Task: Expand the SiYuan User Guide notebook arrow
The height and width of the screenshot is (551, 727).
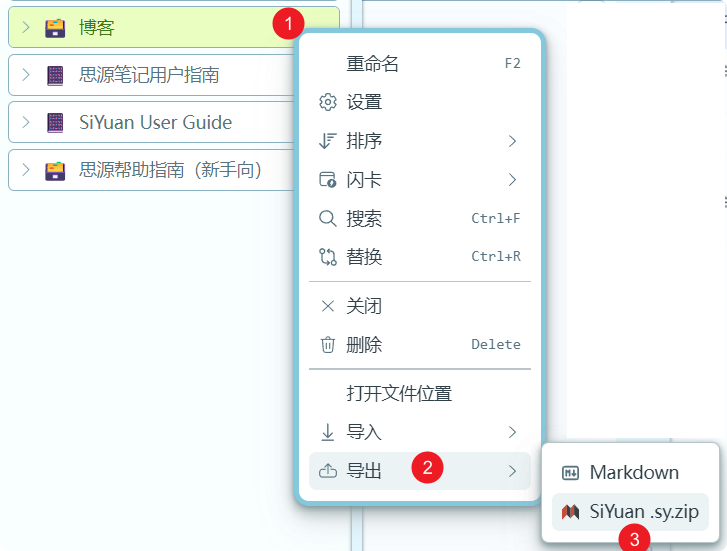Action: click(26, 122)
